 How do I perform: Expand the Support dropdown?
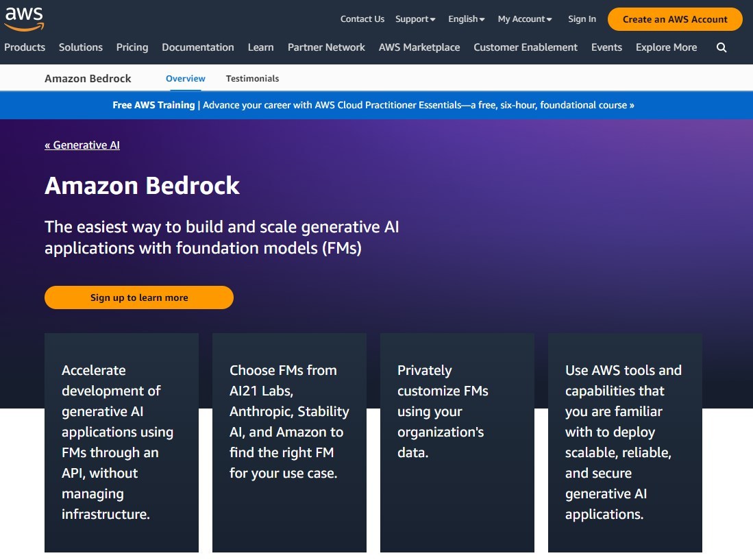point(415,19)
